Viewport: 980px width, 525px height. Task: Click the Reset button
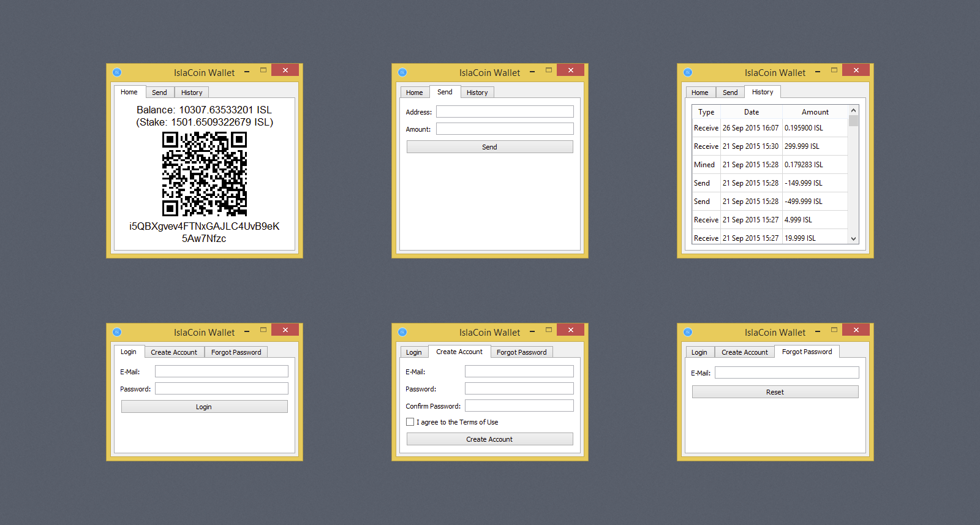tap(775, 392)
